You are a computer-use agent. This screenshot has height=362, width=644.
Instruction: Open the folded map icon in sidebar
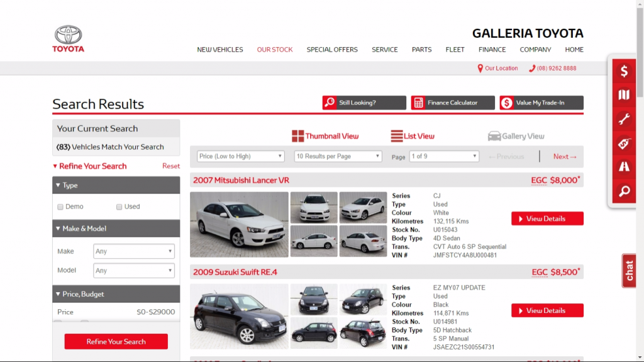(624, 95)
